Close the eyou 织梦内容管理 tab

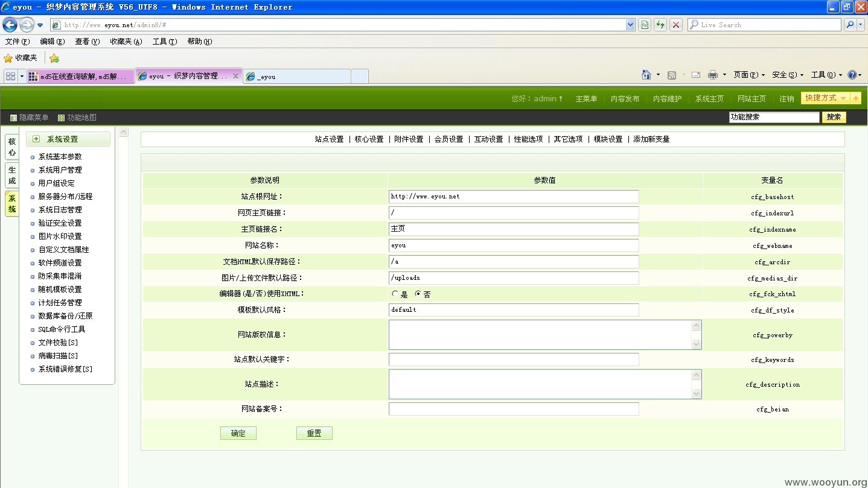tap(235, 76)
